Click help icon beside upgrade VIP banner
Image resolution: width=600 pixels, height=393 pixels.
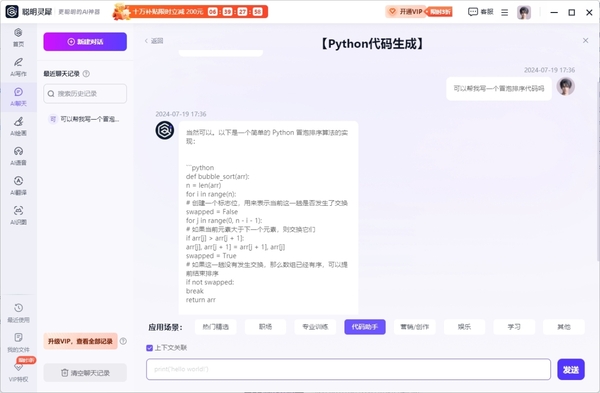coord(123,341)
